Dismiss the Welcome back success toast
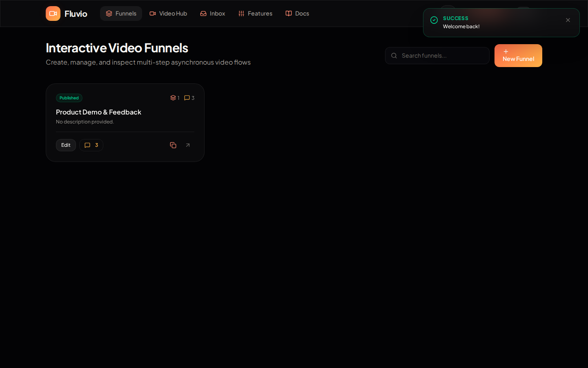The width and height of the screenshot is (588, 368). point(568,20)
